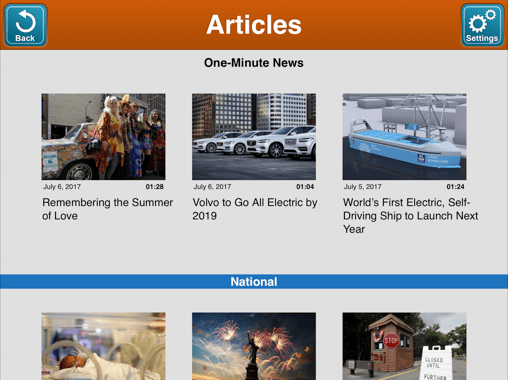Select the Statue of Liberty fireworks thumbnail
This screenshot has height=380, width=508.
254,346
